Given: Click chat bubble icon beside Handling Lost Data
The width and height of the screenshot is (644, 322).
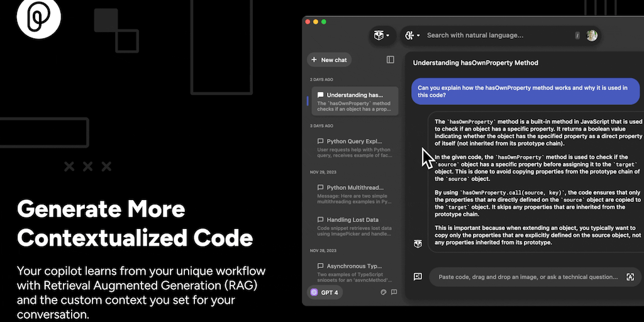Looking at the screenshot, I should tap(320, 219).
